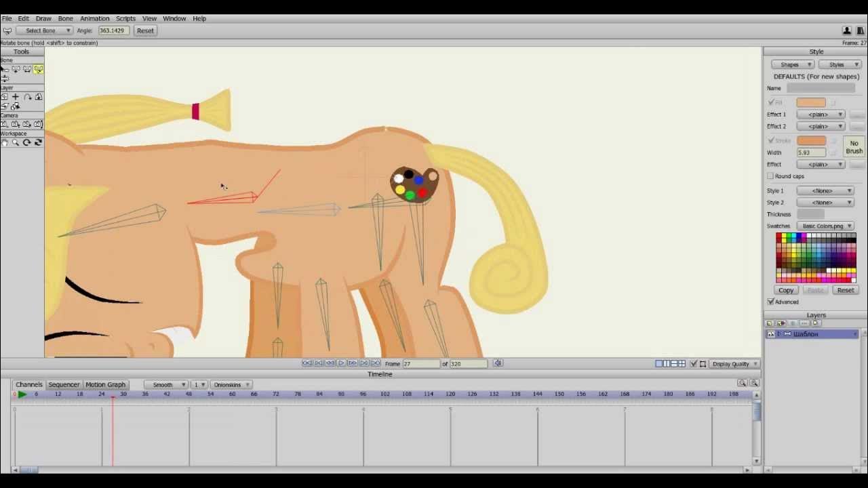Image resolution: width=868 pixels, height=488 pixels.
Task: Open the Styles dropdown
Action: click(x=840, y=64)
